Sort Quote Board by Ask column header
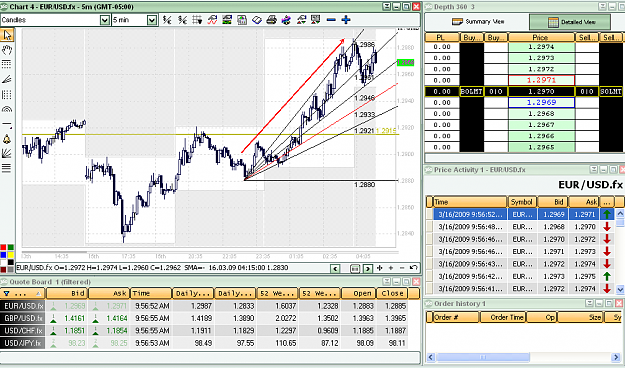The height and width of the screenshot is (368, 625). pyautogui.click(x=108, y=293)
